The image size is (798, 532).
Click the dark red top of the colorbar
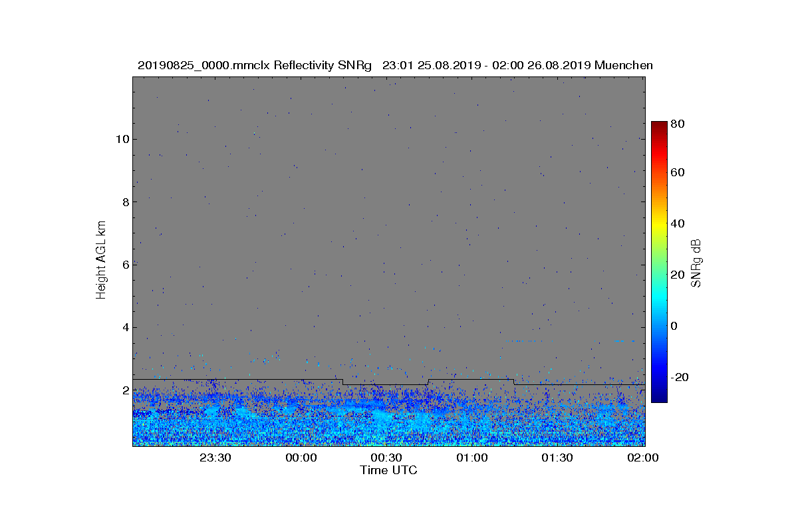(659, 125)
